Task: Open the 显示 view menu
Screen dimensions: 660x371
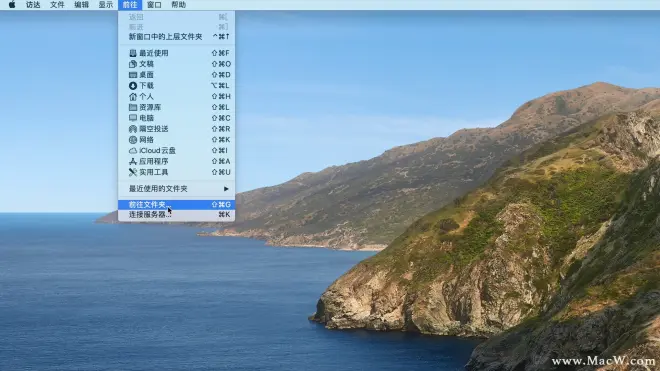Action: (106, 5)
